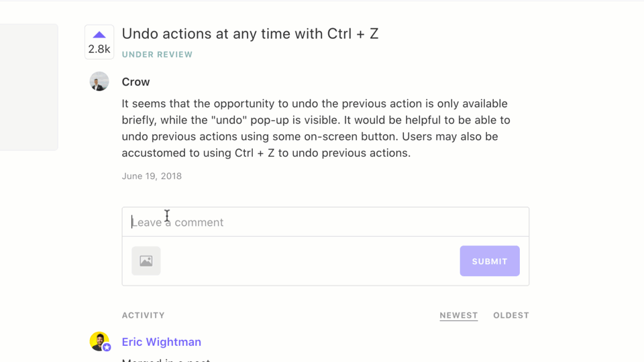Click the "Merged in a post" activity text
The image size is (644, 362).
click(x=166, y=360)
